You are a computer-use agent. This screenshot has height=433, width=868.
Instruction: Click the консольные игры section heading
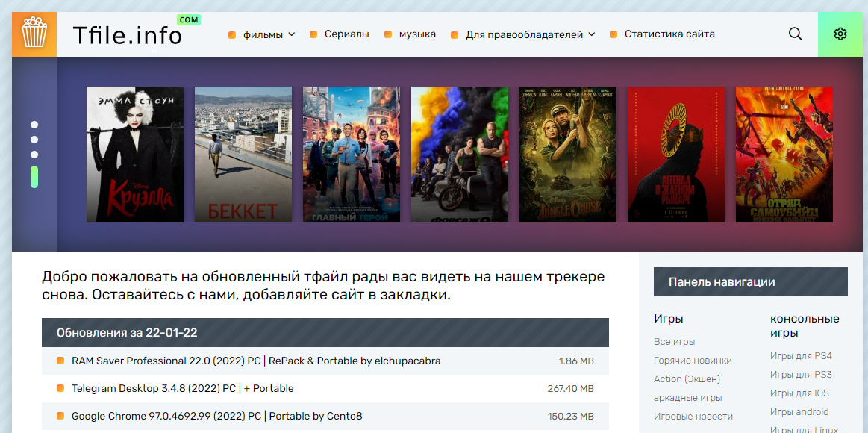click(805, 326)
